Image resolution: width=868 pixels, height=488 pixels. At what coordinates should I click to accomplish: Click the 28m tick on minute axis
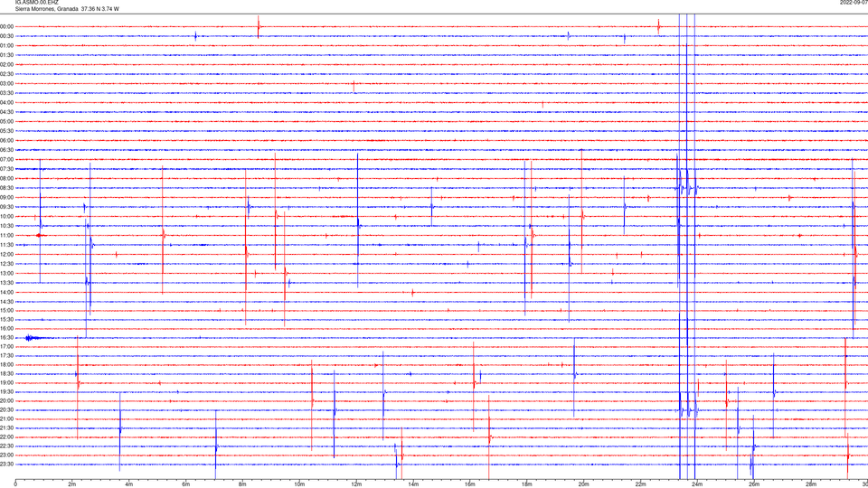[811, 484]
